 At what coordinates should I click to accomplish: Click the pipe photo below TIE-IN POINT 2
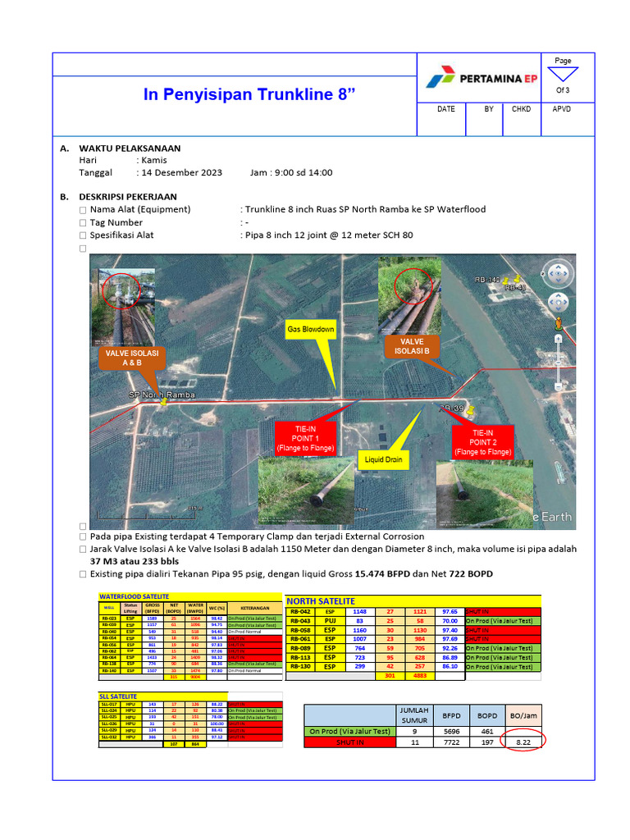pos(485,494)
